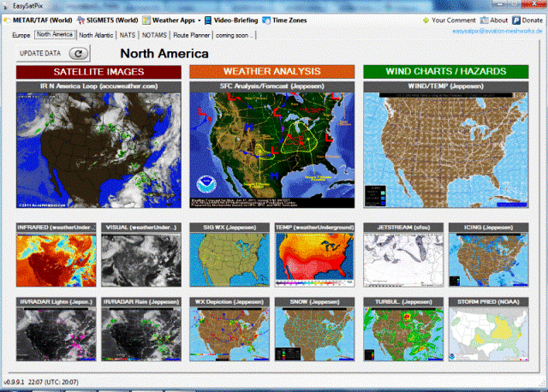
Task: Click the UPDATE DATA button
Action: [x=53, y=53]
